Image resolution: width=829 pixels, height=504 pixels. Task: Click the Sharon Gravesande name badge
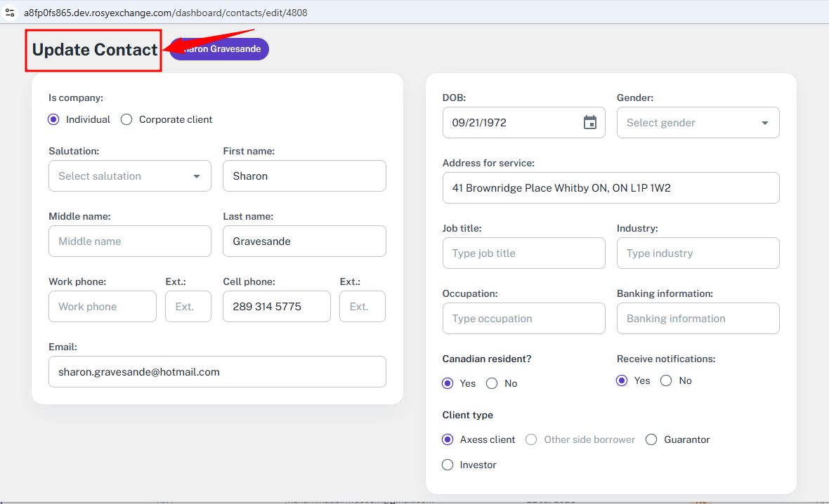tap(221, 49)
